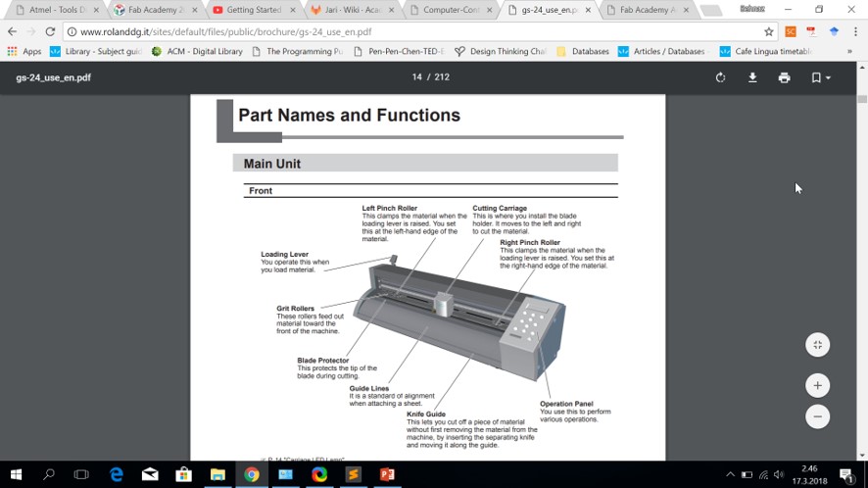Open the PDF bookmarks dropdown

[820, 77]
